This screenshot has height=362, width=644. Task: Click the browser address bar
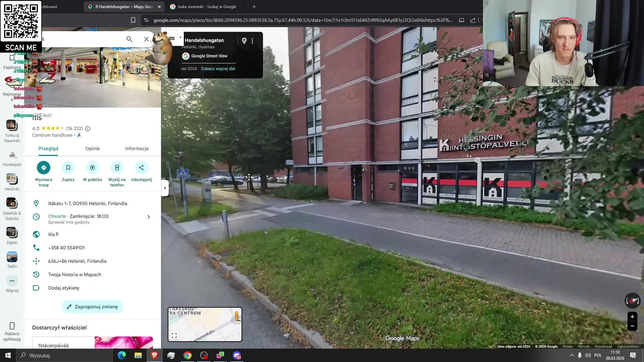pos(302,20)
